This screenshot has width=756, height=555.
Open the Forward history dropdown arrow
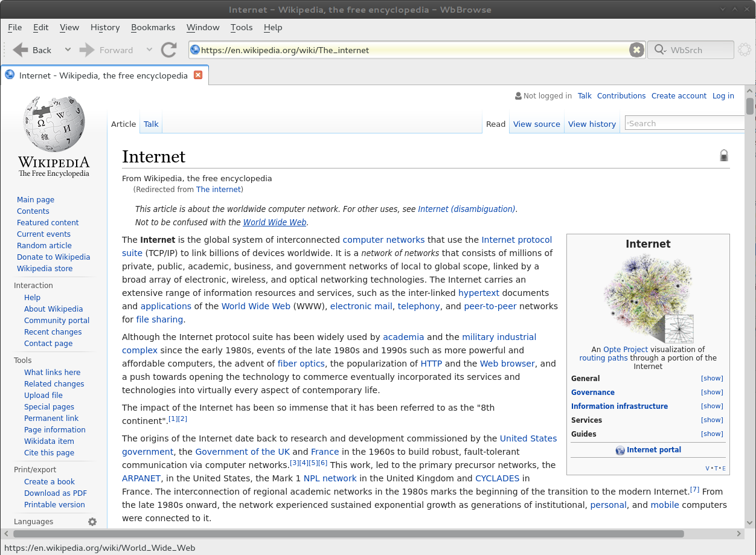[149, 50]
